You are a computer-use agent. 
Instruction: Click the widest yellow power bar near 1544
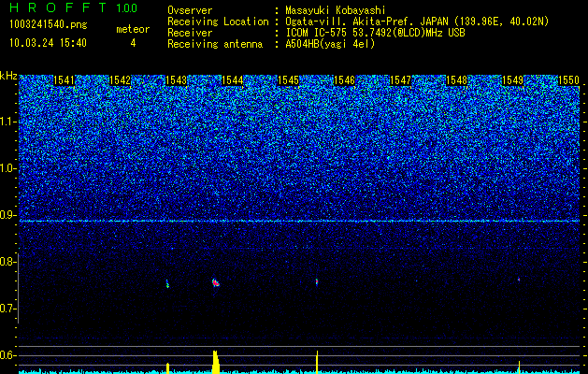(216, 362)
